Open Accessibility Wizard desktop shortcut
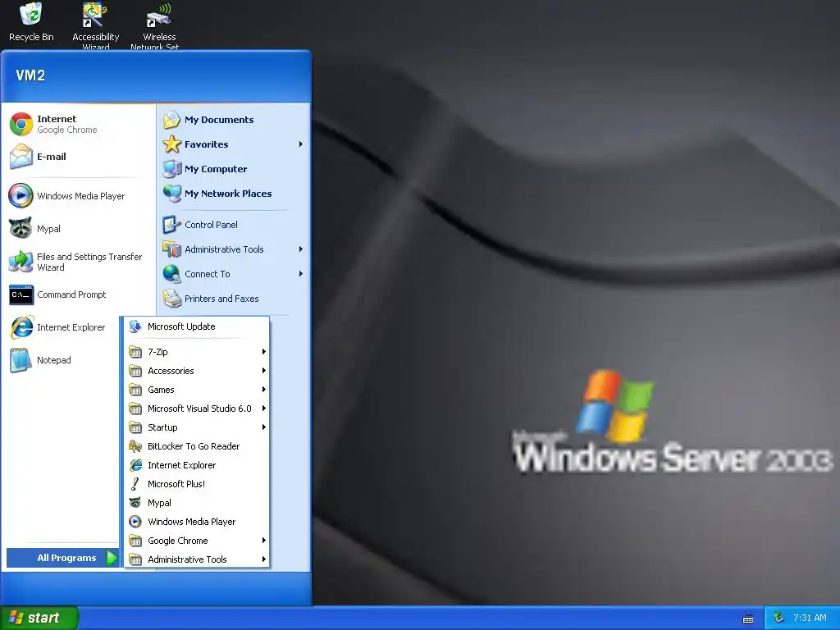Viewport: 840px width, 630px height. coord(95,15)
